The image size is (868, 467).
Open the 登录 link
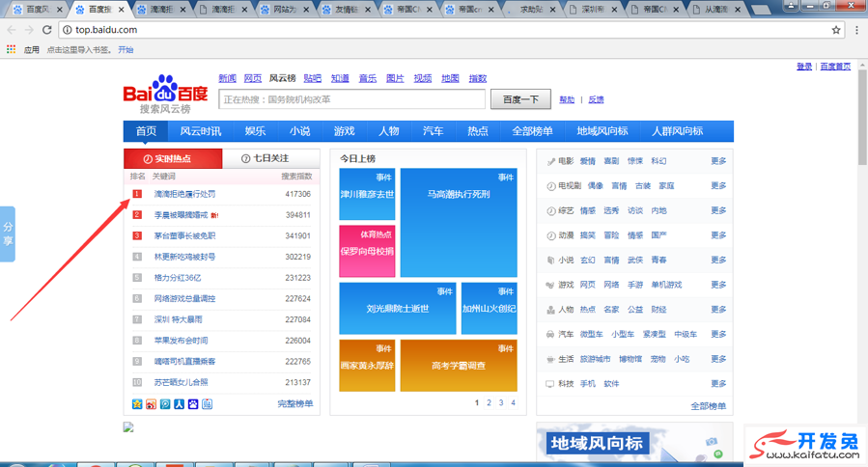tap(804, 67)
